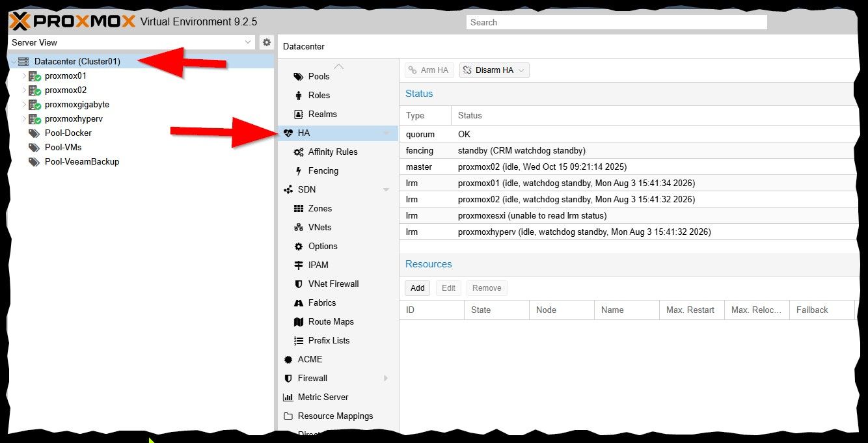
Task: Sort by the Max. Restart column header
Action: [x=692, y=310]
